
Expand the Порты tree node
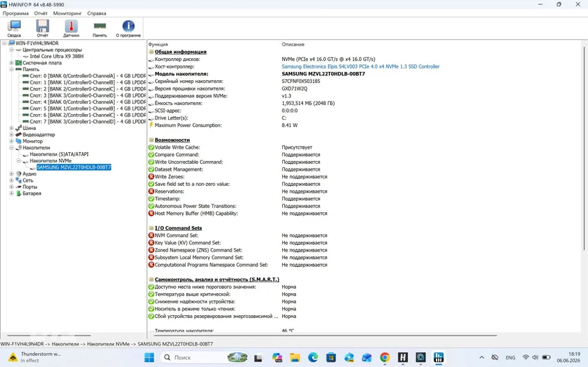click(11, 187)
